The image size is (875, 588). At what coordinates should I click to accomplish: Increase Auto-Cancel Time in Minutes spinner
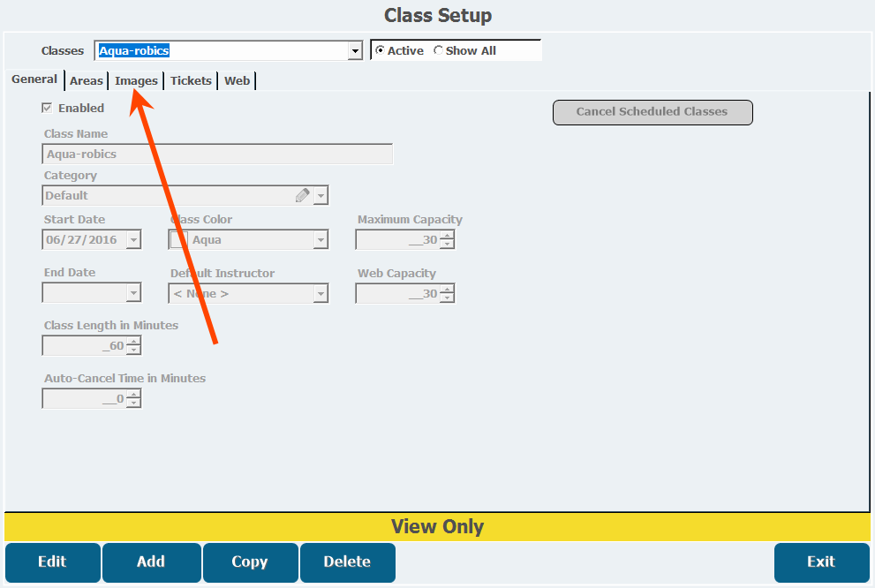(133, 395)
